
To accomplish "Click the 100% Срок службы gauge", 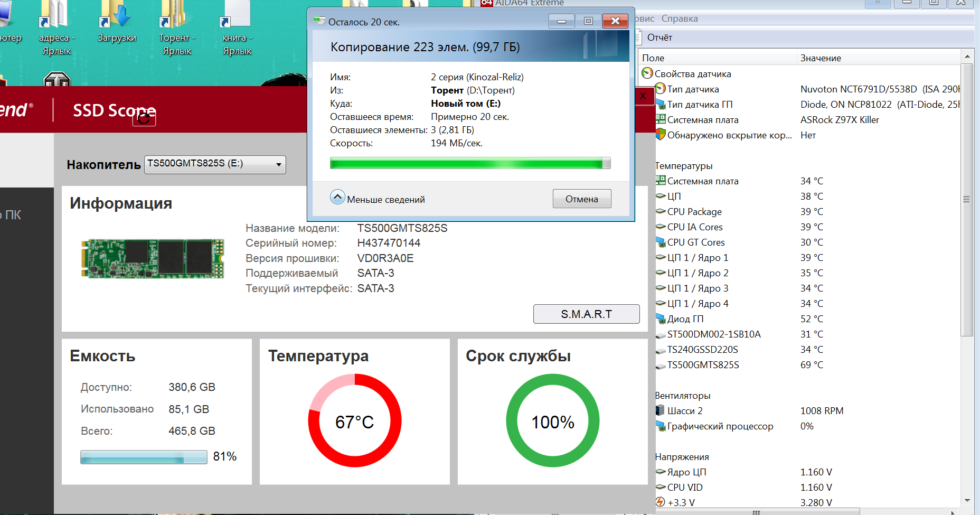I will tap(553, 420).
